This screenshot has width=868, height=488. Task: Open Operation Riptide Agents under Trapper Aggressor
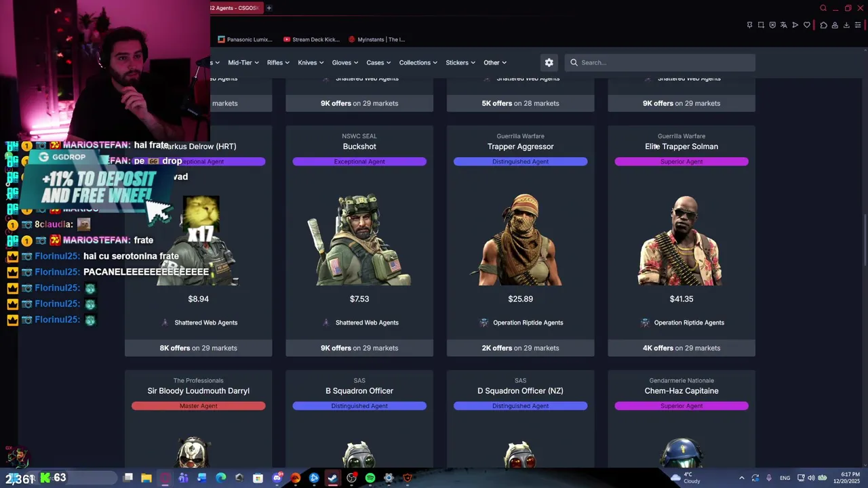click(x=521, y=323)
